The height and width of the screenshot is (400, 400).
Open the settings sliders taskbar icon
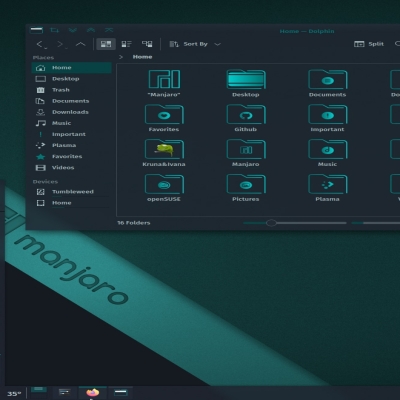click(65, 392)
